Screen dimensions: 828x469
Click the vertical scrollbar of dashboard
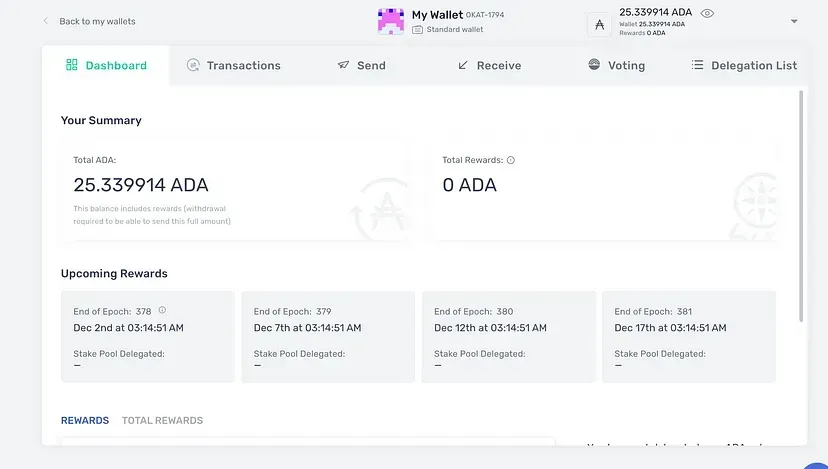click(801, 206)
